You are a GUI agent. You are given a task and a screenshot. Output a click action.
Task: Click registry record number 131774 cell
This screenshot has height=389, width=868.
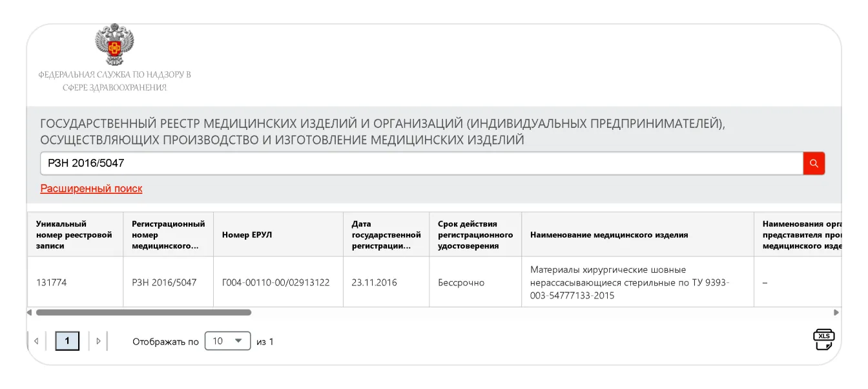pyautogui.click(x=52, y=282)
